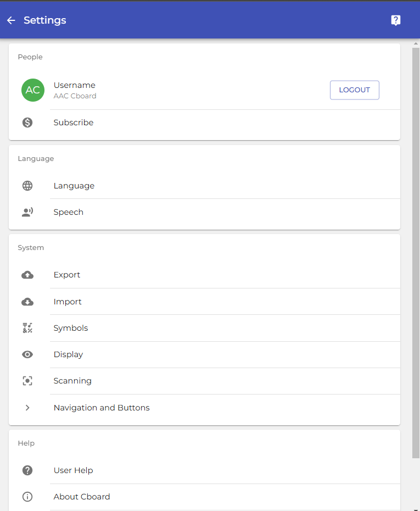
Task: Click the Subscribe dollar icon
Action: tap(27, 122)
